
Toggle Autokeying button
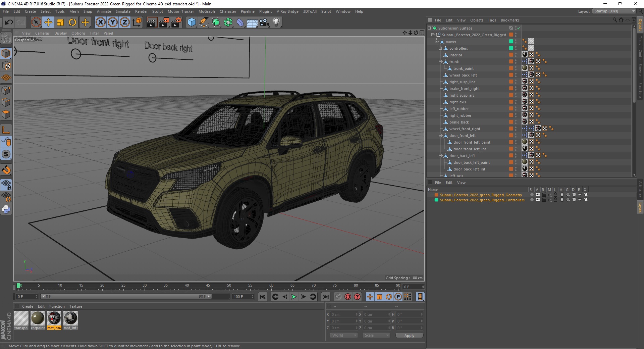[x=348, y=297]
